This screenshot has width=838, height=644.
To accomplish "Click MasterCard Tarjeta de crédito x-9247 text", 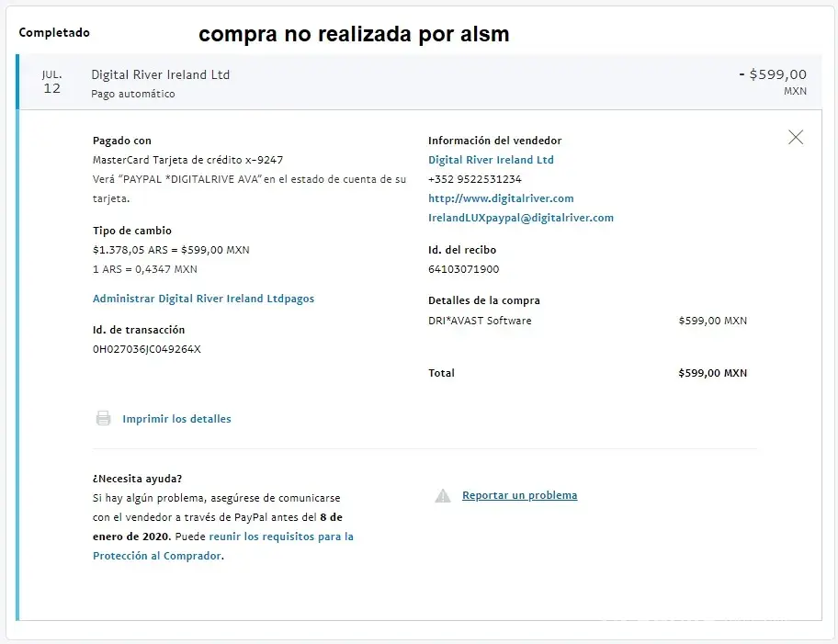I will 187,160.
